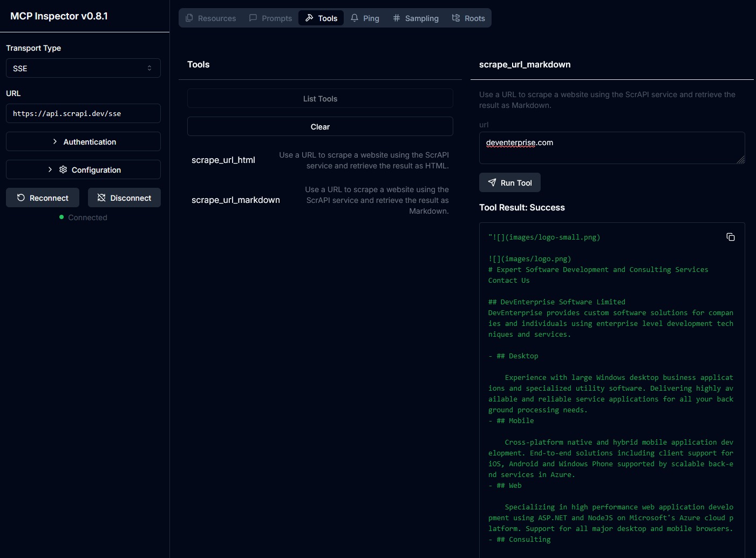Clear the tools list
Screen dimensions: 756x558
320,126
